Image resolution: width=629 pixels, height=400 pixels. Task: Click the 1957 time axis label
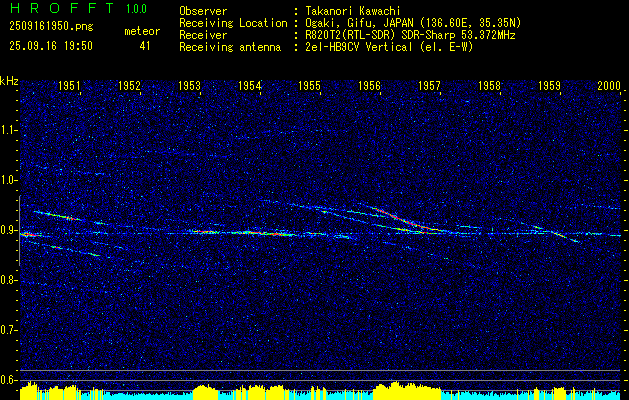pyautogui.click(x=430, y=85)
